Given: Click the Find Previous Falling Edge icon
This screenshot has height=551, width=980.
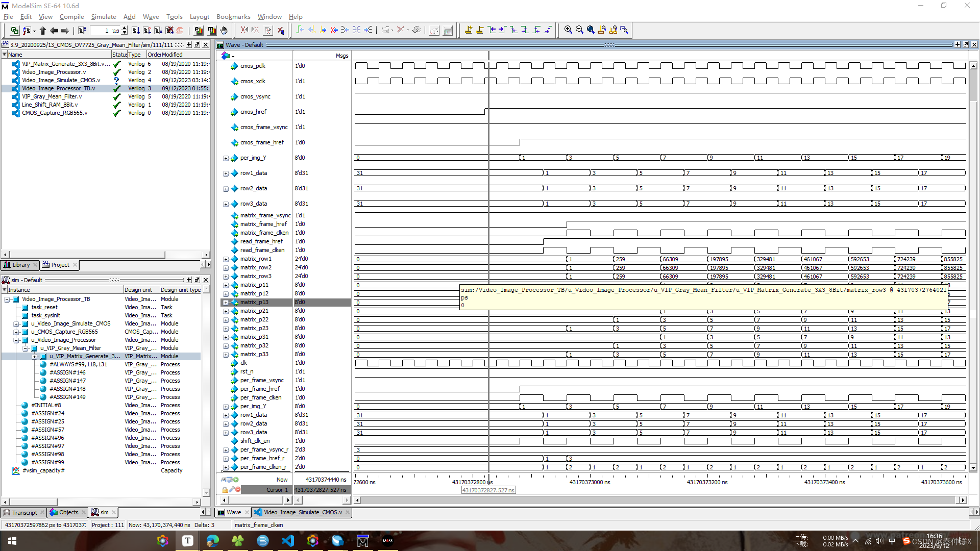Looking at the screenshot, I should click(x=514, y=30).
